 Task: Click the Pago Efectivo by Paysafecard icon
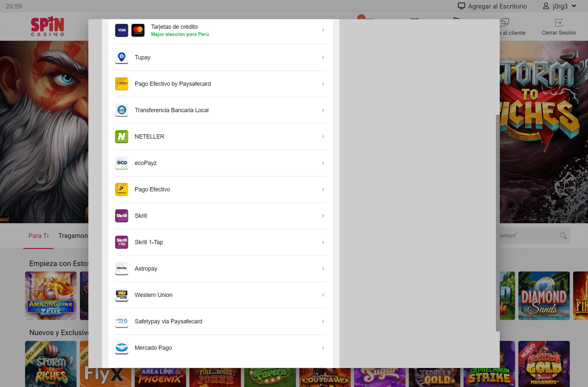click(x=122, y=84)
